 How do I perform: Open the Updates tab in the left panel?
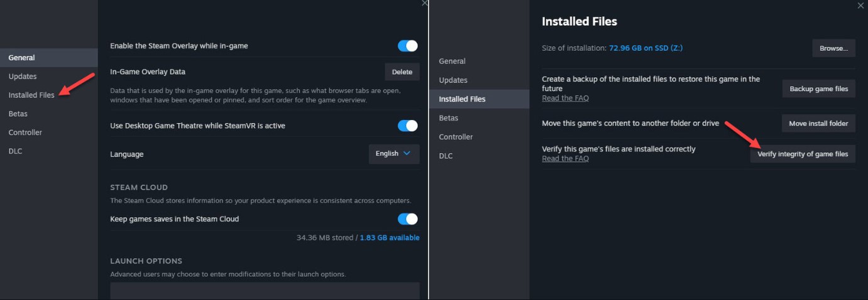click(x=23, y=76)
